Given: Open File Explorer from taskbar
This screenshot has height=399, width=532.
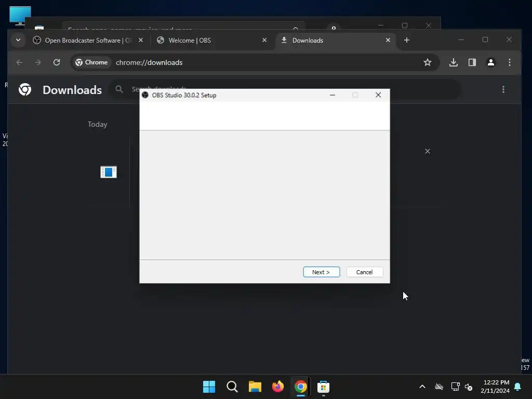Looking at the screenshot, I should [255, 387].
